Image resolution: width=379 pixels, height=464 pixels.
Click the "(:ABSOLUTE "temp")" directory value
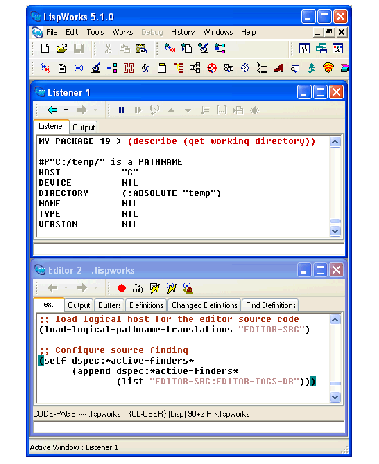pos(171,193)
